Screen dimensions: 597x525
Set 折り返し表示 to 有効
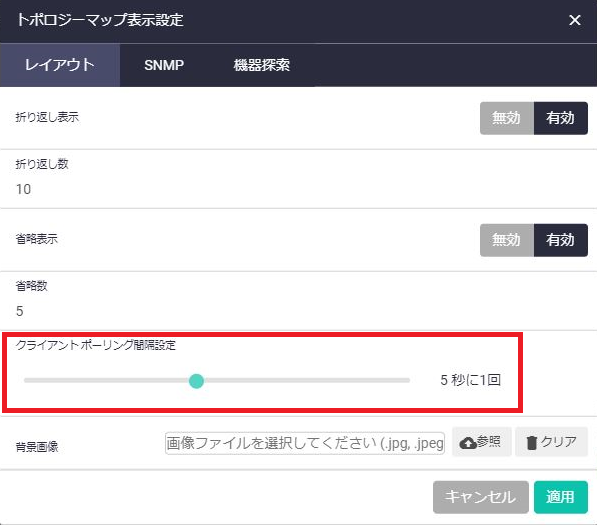coord(560,118)
